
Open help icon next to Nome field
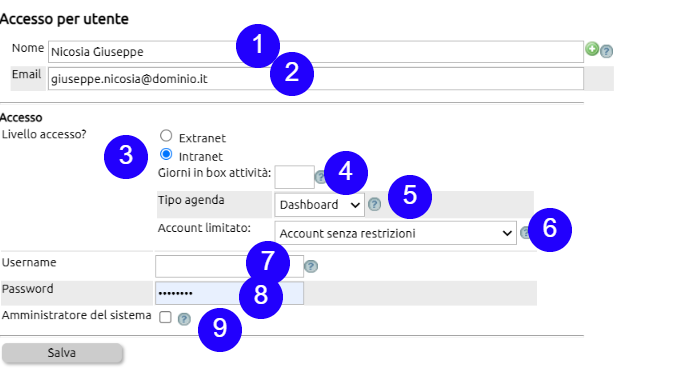606,52
